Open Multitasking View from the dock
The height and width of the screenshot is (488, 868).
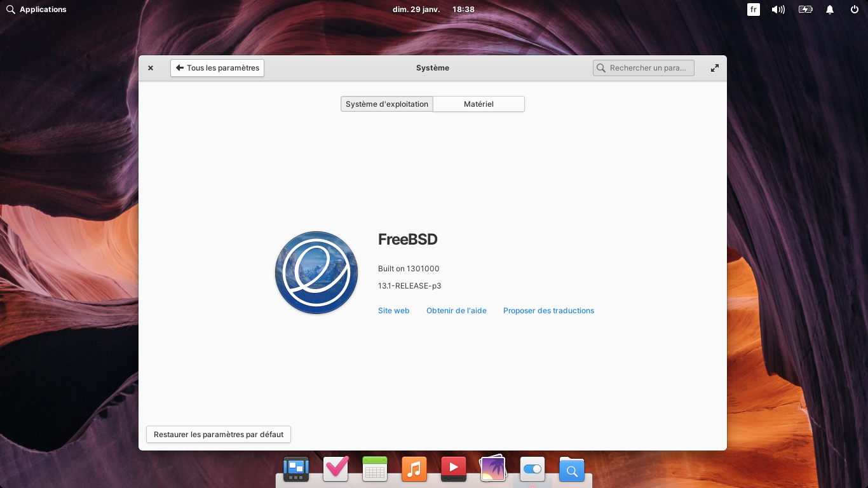click(296, 469)
